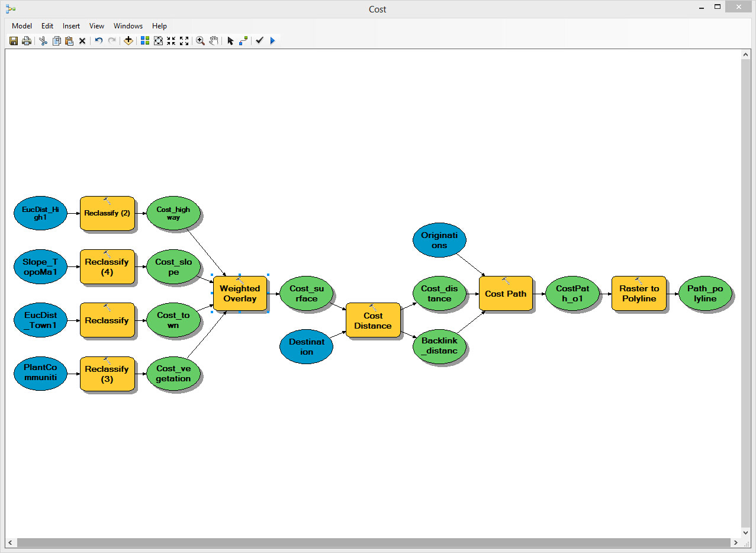Activate the Pan hand tool
This screenshot has height=553, width=756.
(x=214, y=41)
